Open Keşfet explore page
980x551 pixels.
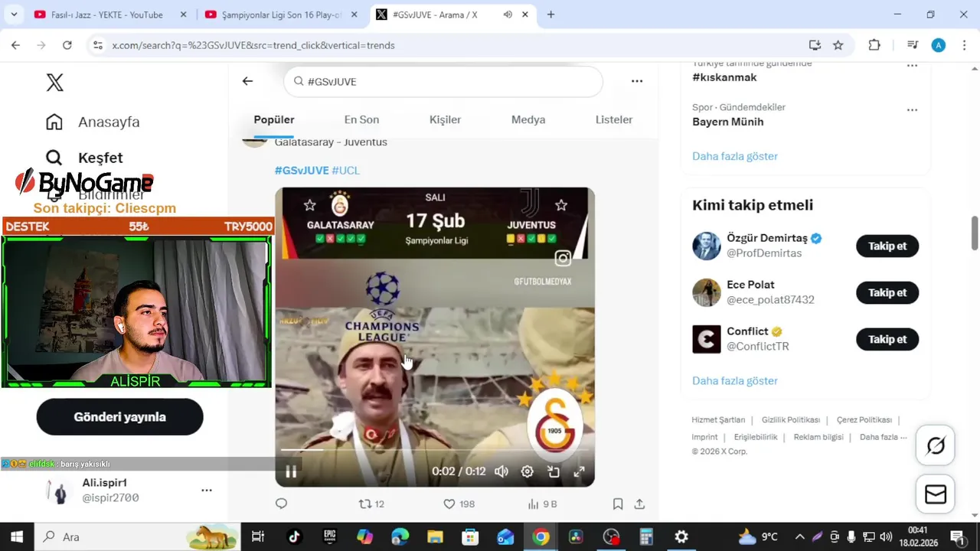(84, 158)
